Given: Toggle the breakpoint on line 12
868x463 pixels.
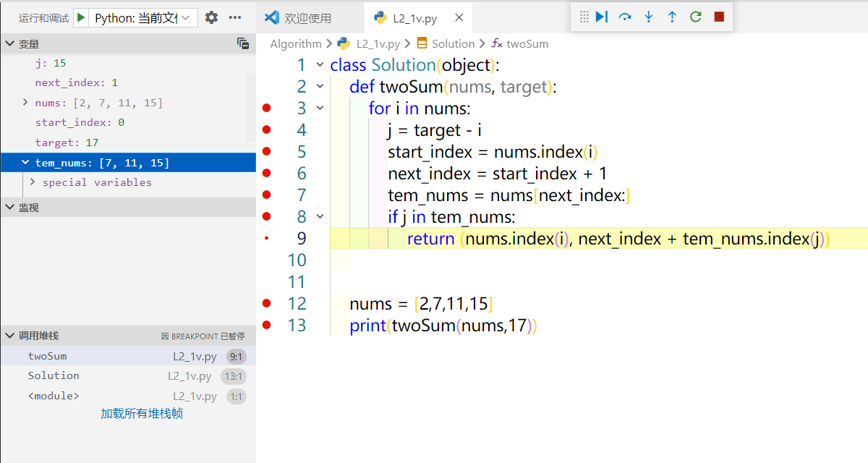Looking at the screenshot, I should click(266, 303).
